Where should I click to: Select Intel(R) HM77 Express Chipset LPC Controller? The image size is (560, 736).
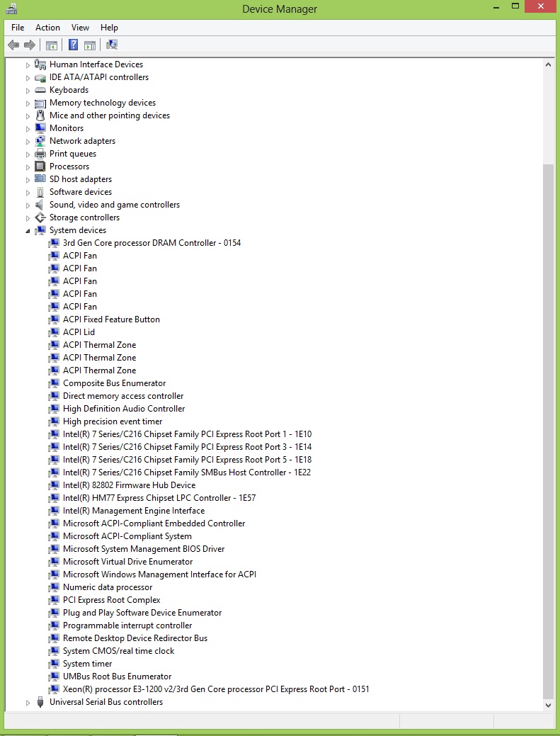click(x=159, y=498)
